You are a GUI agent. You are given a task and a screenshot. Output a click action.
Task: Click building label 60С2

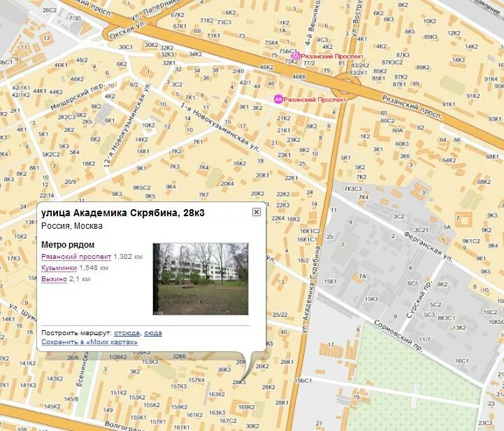(x=388, y=120)
